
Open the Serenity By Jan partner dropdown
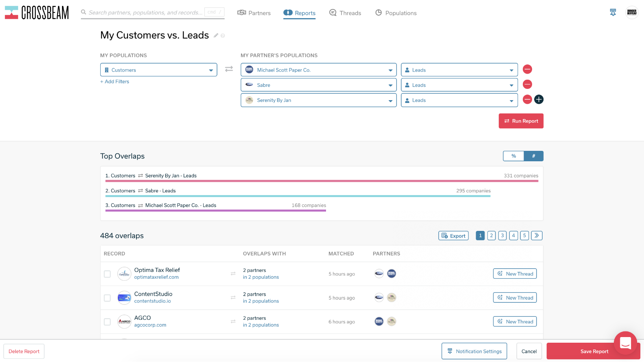point(319,100)
